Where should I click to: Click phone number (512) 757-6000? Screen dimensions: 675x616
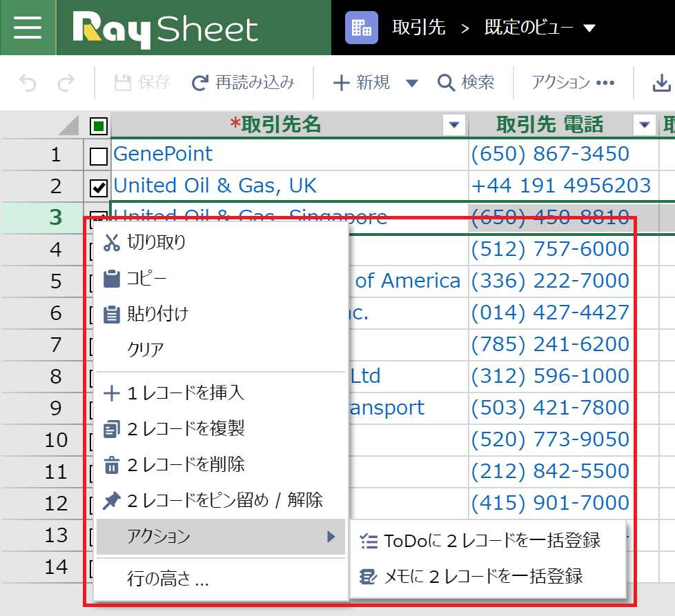tap(550, 249)
